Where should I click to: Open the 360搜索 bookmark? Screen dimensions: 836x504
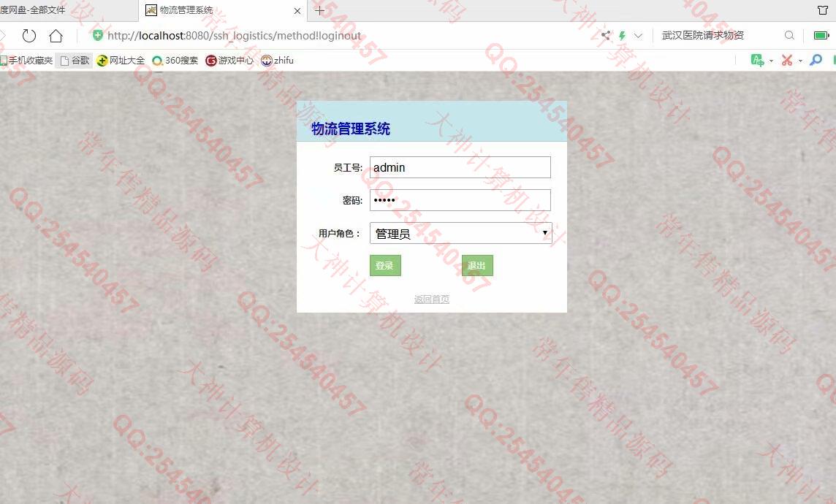175,61
